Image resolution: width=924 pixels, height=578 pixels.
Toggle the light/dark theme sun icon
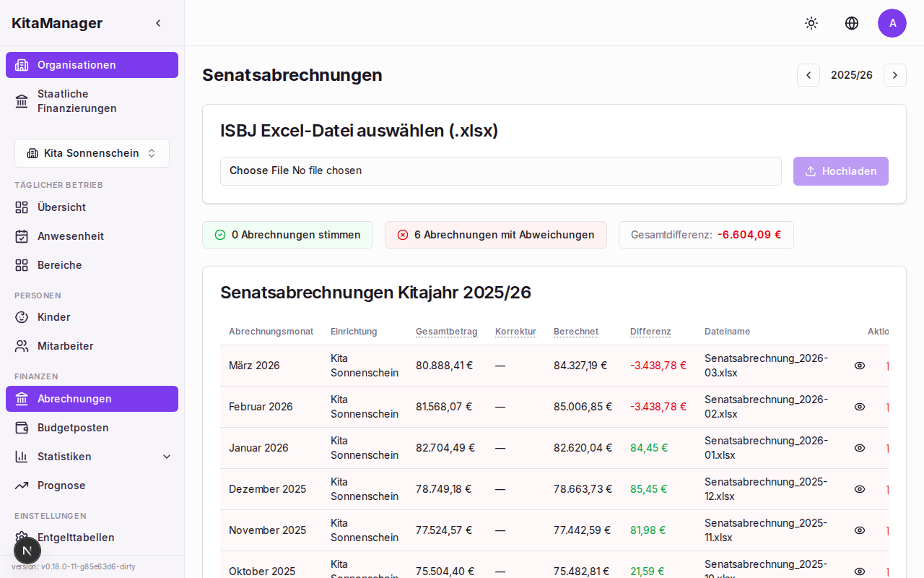click(811, 23)
